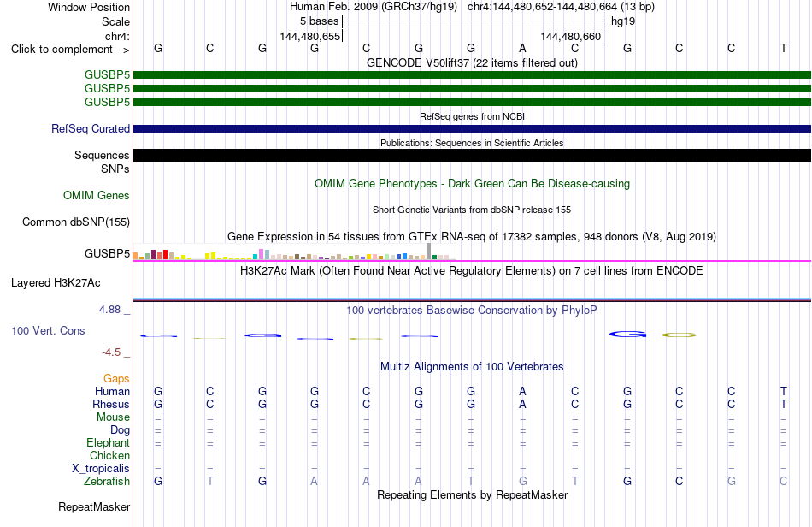Click the "Zebrafish" species label
The width and height of the screenshot is (812, 527).
(107, 482)
